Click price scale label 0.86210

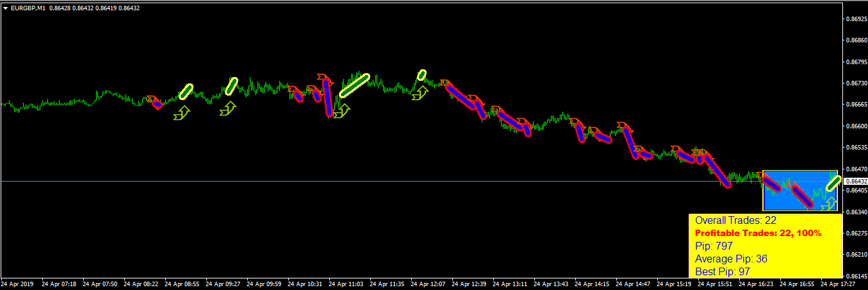point(856,254)
